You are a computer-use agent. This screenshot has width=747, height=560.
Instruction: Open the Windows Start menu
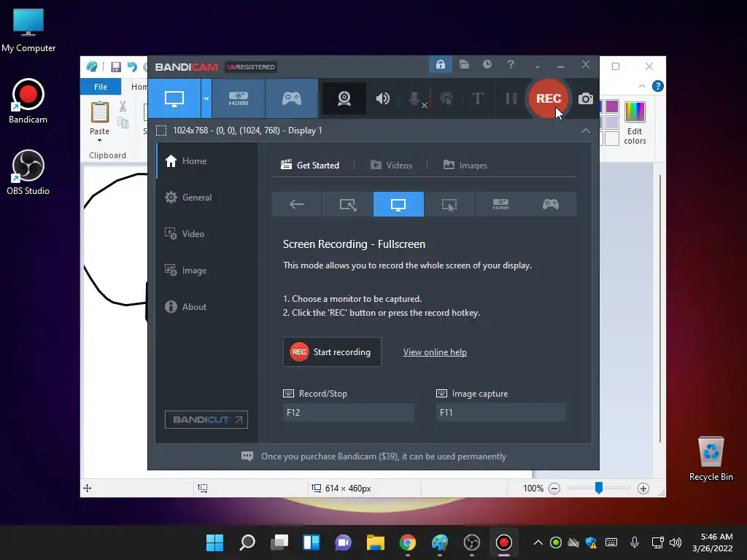[x=215, y=542]
